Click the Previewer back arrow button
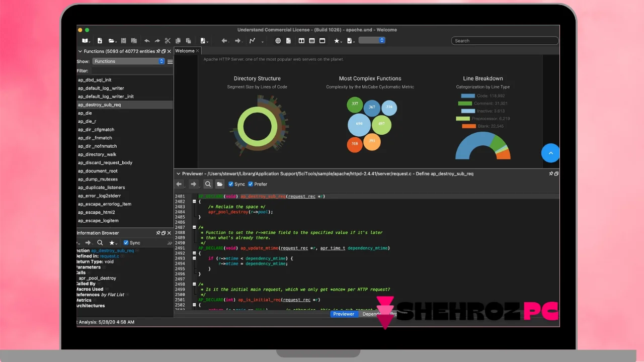644x362 pixels. pyautogui.click(x=179, y=184)
